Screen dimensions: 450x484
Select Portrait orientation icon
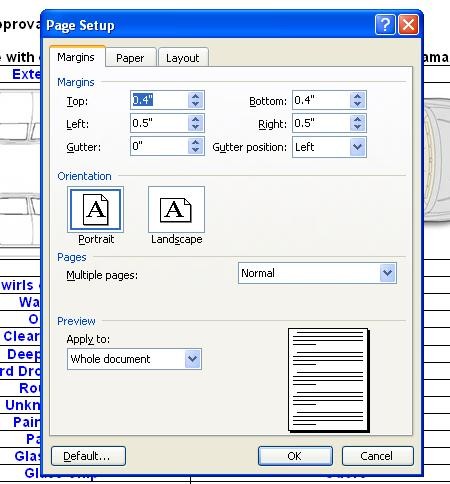pos(95,210)
